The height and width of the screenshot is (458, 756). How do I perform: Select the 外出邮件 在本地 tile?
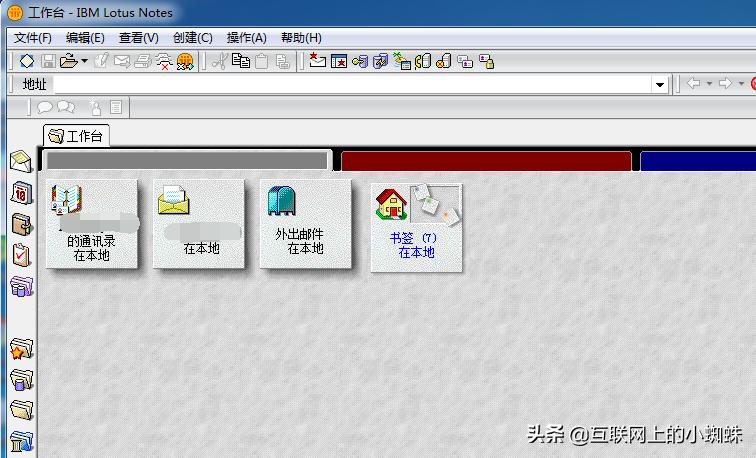coord(306,224)
